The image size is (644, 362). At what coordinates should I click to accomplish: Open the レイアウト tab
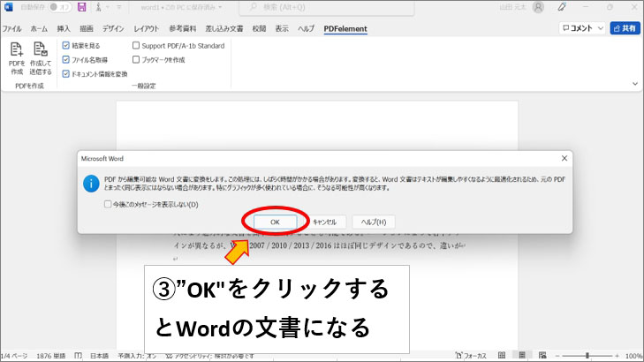point(147,28)
